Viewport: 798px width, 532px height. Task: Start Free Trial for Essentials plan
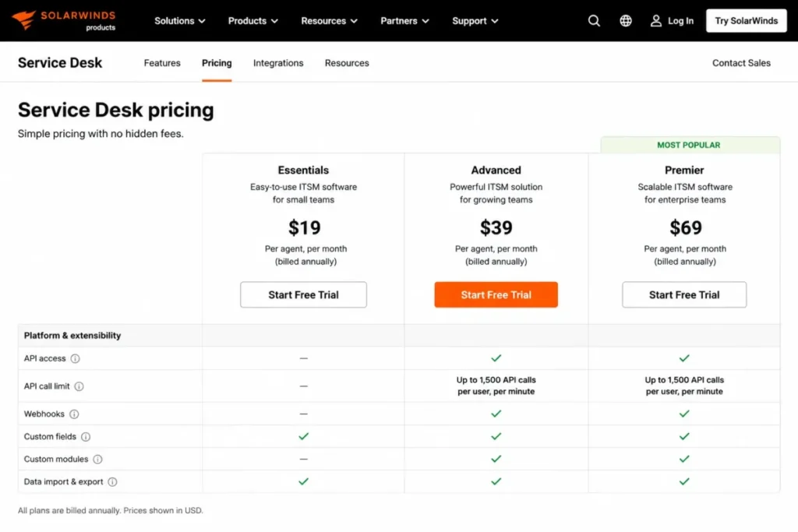tap(303, 295)
